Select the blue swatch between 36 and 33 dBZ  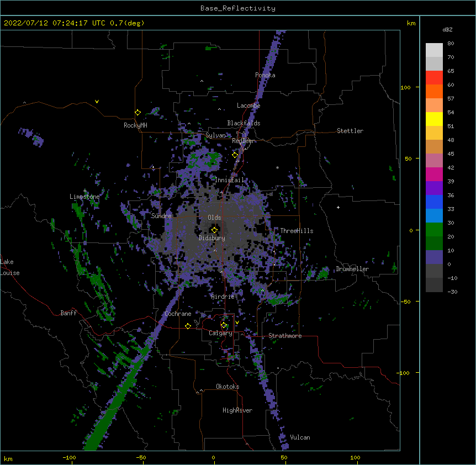[x=434, y=202]
